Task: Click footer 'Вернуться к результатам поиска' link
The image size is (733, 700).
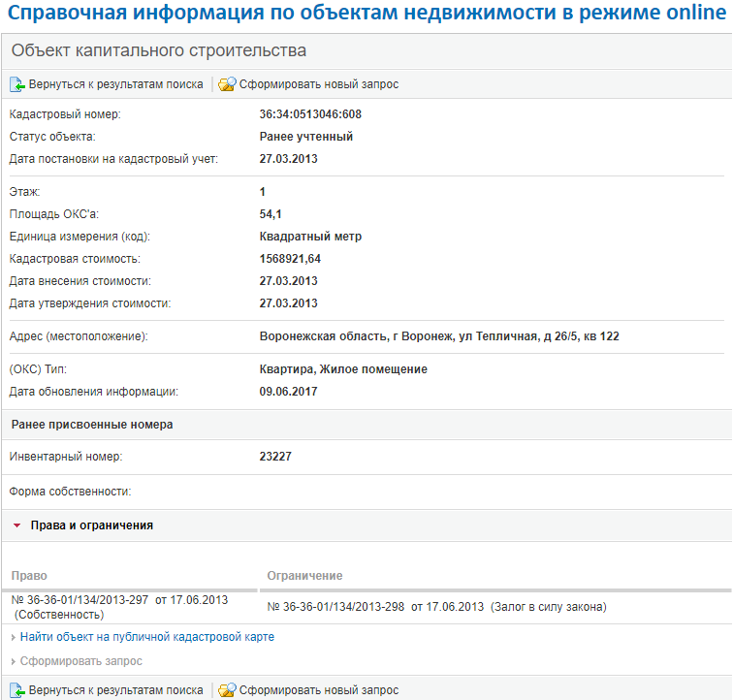Action: 115,690
